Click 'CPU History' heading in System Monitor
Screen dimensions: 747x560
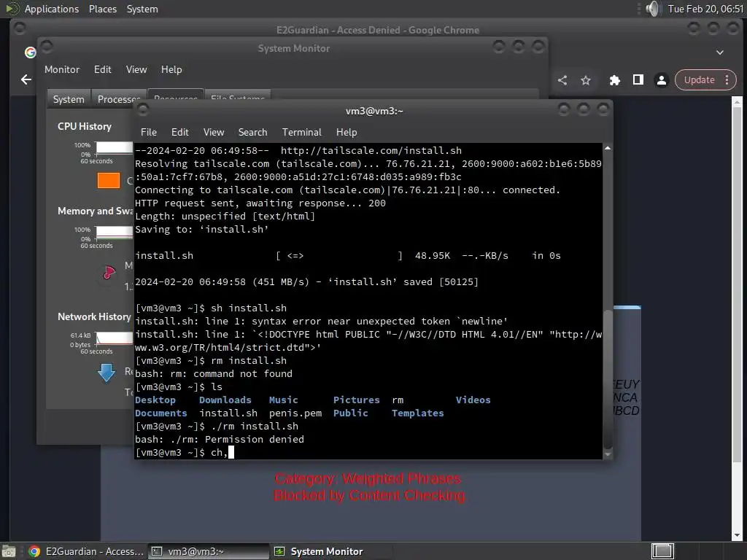85,126
